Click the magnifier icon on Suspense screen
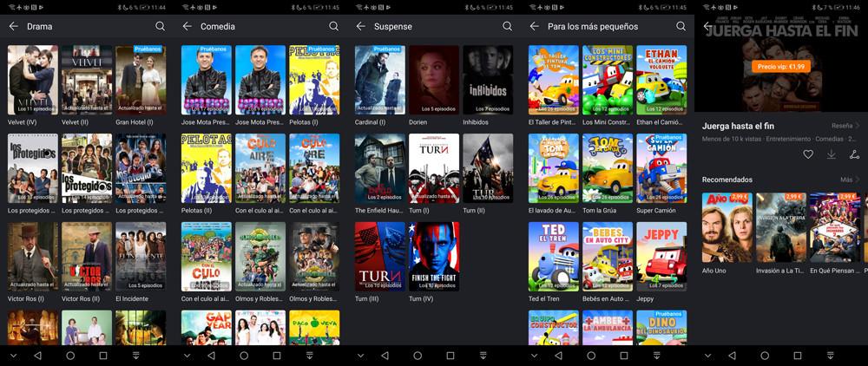Viewport: 868px width, 366px height. point(507,27)
